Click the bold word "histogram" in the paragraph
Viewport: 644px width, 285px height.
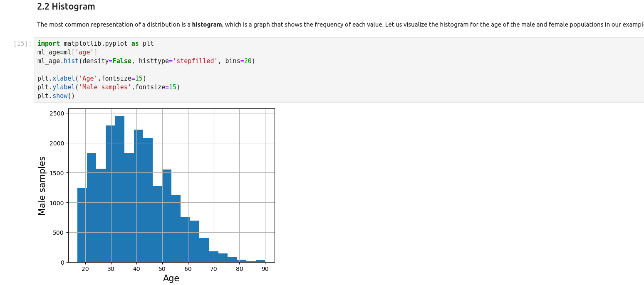207,25
